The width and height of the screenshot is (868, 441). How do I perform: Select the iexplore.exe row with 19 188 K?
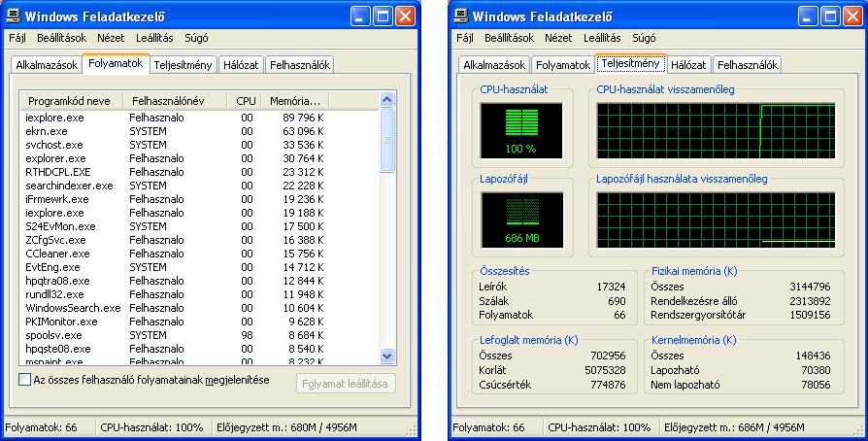click(x=199, y=213)
